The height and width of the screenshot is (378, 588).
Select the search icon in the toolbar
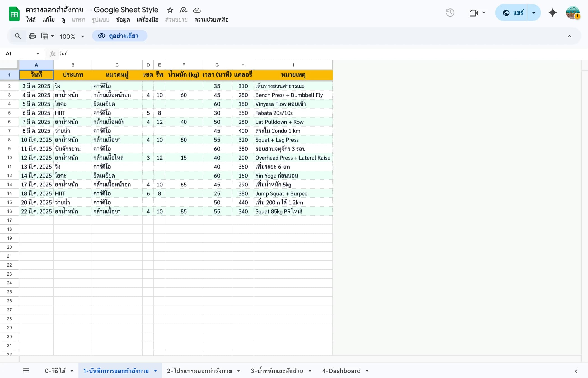[x=18, y=36]
